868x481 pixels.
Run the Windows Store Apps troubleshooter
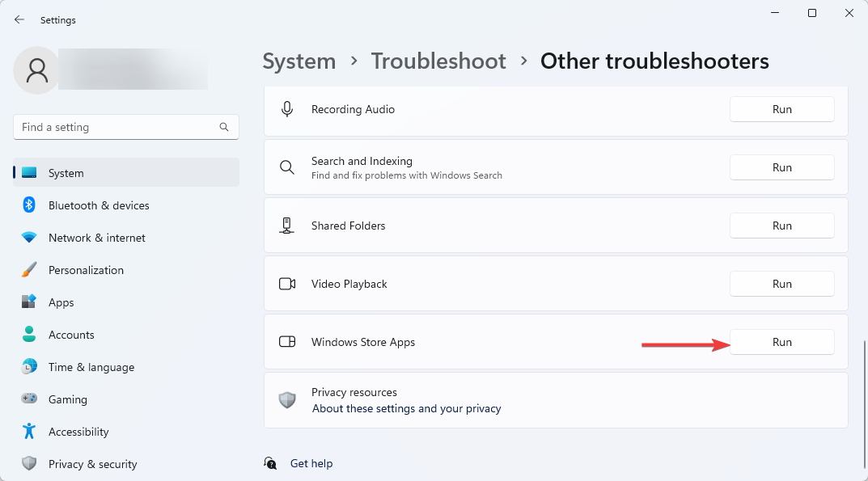point(781,342)
